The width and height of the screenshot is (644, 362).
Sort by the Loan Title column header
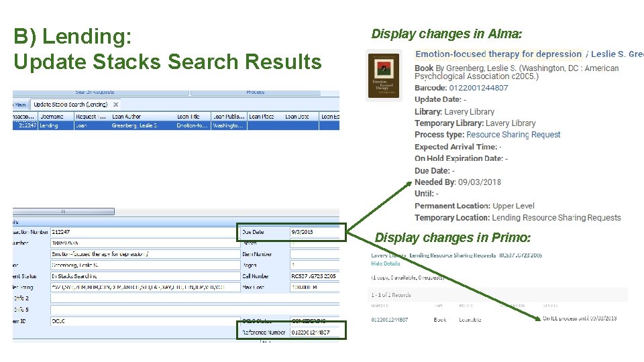point(193,117)
